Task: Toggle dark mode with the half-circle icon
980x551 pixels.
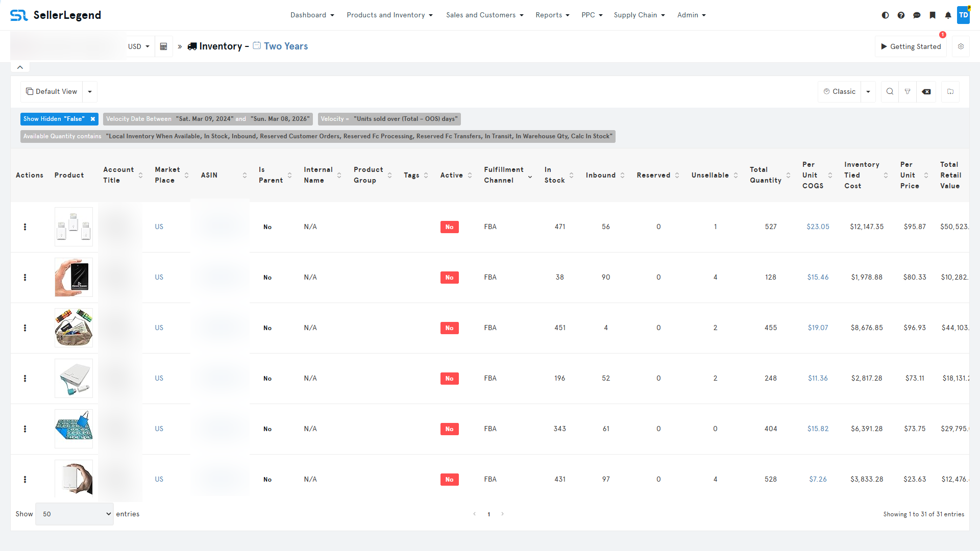Action: click(x=885, y=15)
